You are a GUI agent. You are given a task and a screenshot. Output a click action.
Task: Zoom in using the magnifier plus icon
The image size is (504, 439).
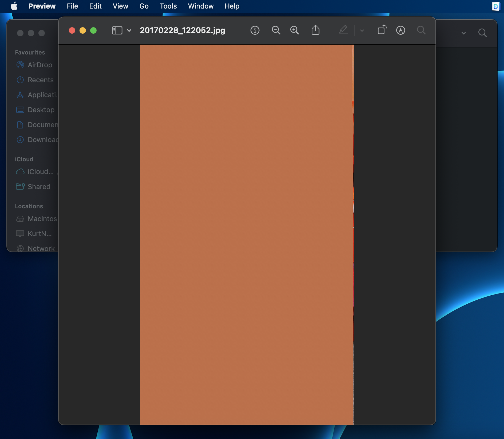[294, 30]
